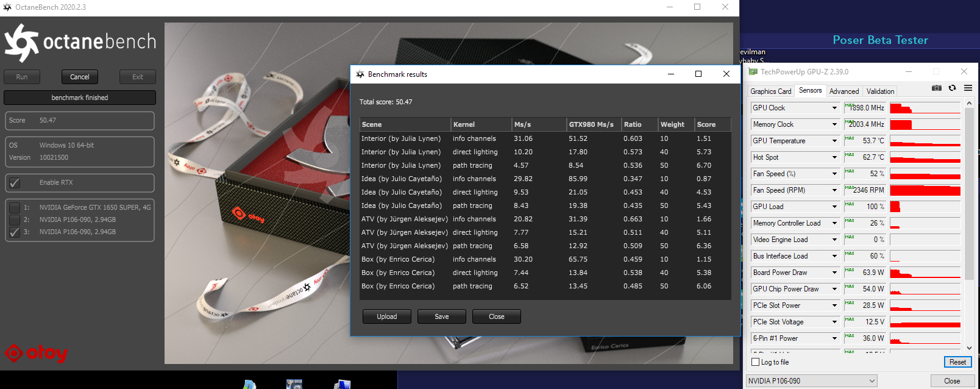The height and width of the screenshot is (389, 980).
Task: Click the Ratio column header
Action: click(x=640, y=124)
